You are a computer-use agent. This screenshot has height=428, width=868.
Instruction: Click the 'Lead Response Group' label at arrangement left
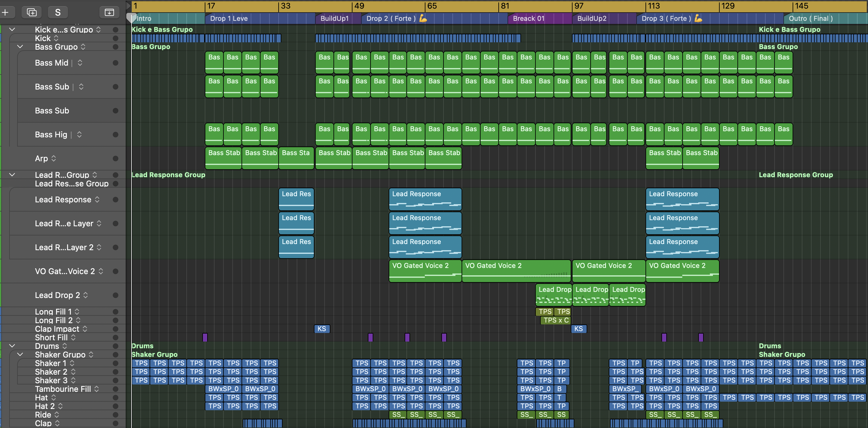(168, 175)
